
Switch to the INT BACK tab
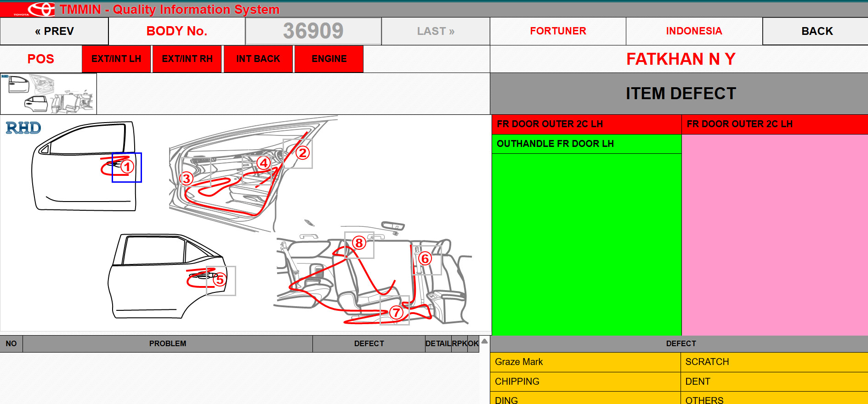(258, 59)
